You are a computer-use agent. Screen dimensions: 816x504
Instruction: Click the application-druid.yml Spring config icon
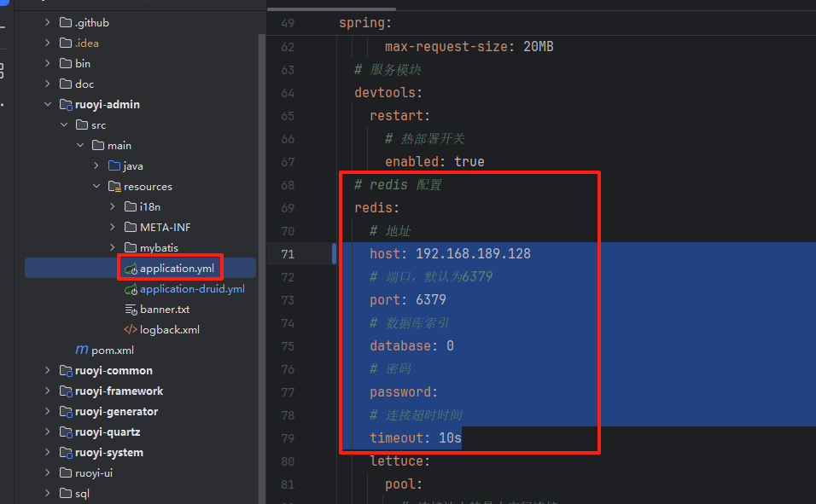tap(131, 288)
